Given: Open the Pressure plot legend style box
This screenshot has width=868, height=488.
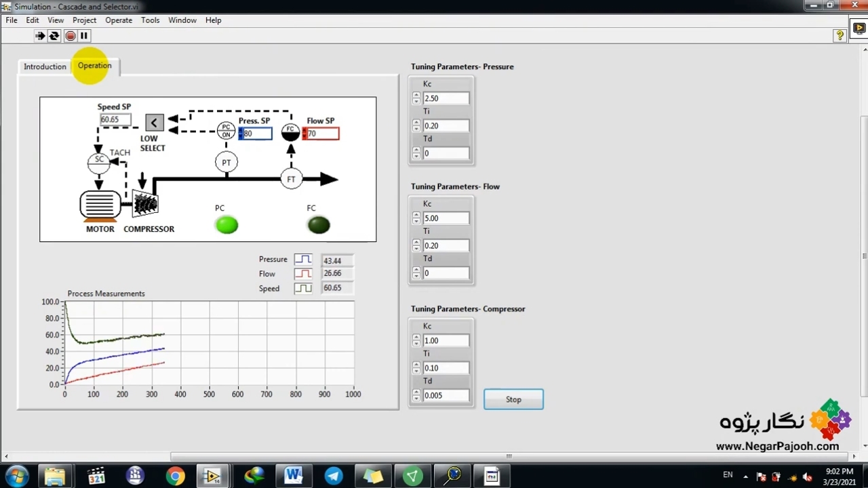Looking at the screenshot, I should click(303, 260).
